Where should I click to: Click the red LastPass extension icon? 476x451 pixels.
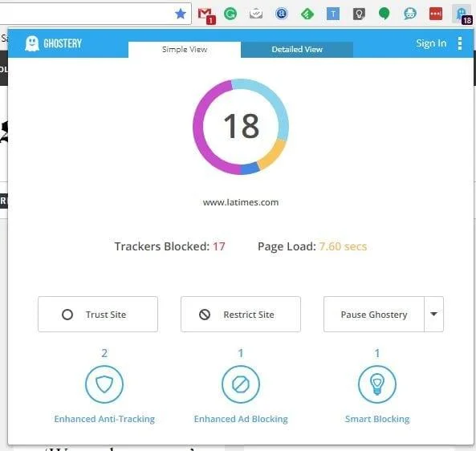tap(436, 14)
